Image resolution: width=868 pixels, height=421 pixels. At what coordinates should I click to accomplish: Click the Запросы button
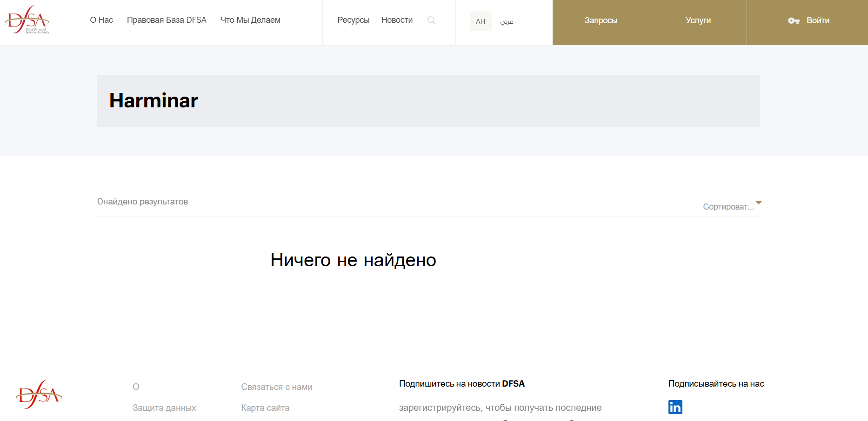pos(601,20)
